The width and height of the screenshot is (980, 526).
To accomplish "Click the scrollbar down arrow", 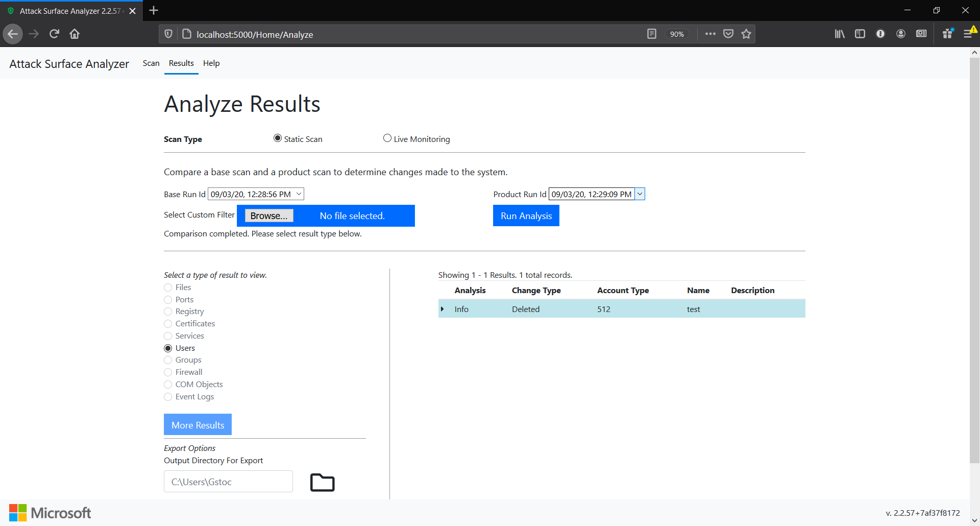I will point(974,521).
